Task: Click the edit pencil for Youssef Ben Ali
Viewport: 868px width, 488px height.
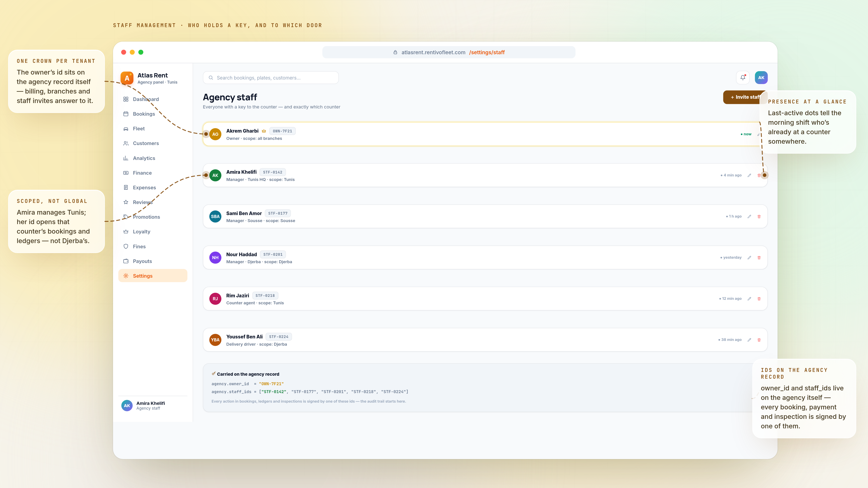Action: (x=749, y=340)
